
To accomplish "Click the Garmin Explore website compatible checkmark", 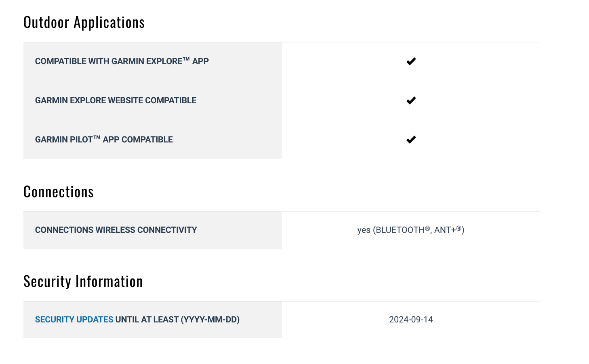I will coord(411,100).
